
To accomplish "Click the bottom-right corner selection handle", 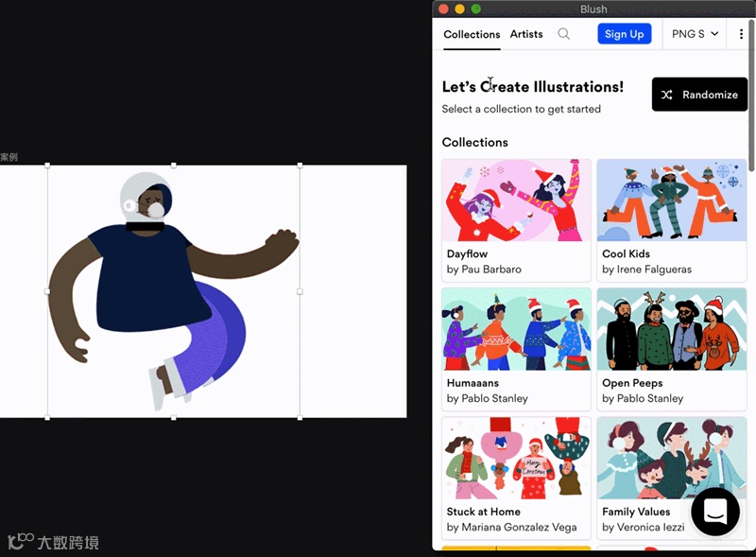I will [x=300, y=418].
